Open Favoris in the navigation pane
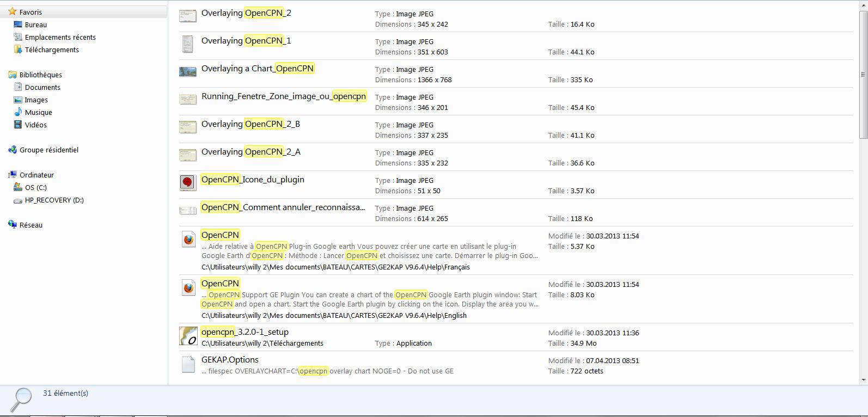 pyautogui.click(x=30, y=12)
